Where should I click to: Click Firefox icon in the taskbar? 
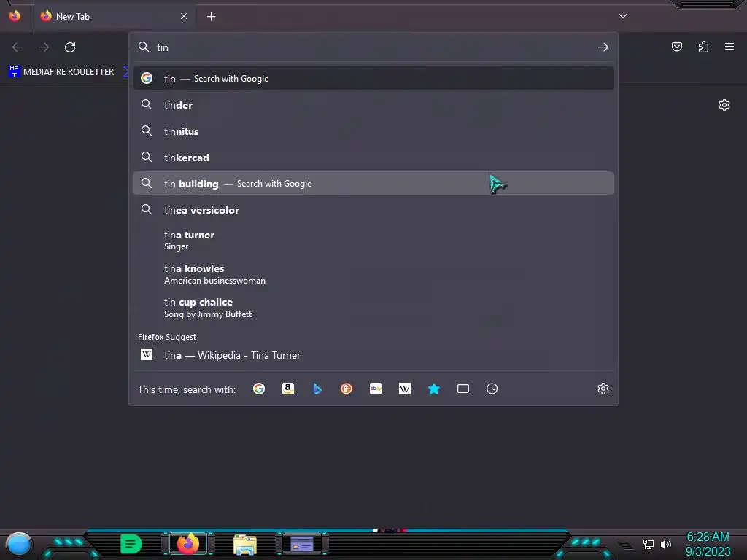click(188, 544)
